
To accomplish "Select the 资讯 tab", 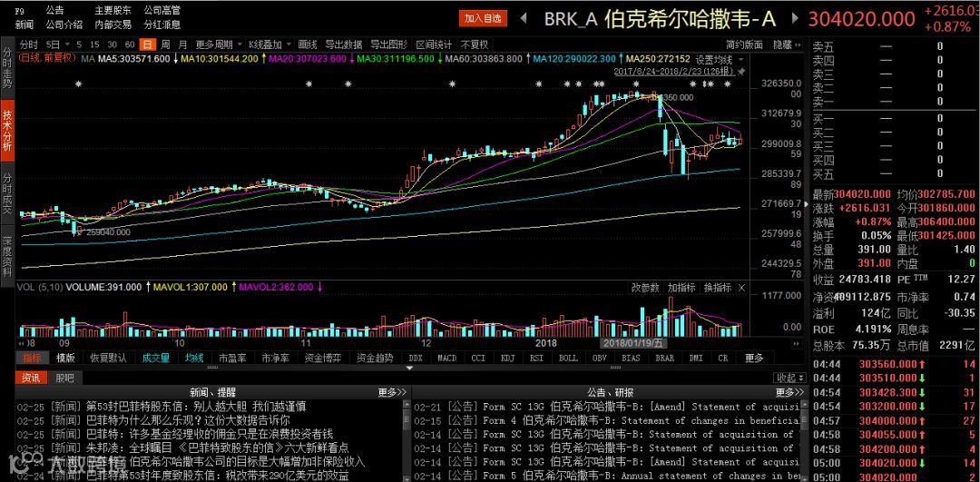I will tap(31, 378).
